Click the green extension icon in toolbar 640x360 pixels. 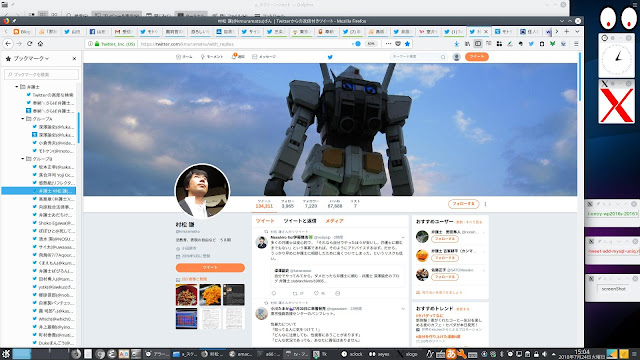552,44
